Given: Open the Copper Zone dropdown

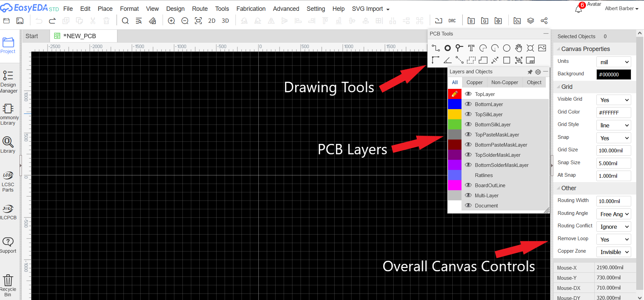Looking at the screenshot, I should point(614,252).
